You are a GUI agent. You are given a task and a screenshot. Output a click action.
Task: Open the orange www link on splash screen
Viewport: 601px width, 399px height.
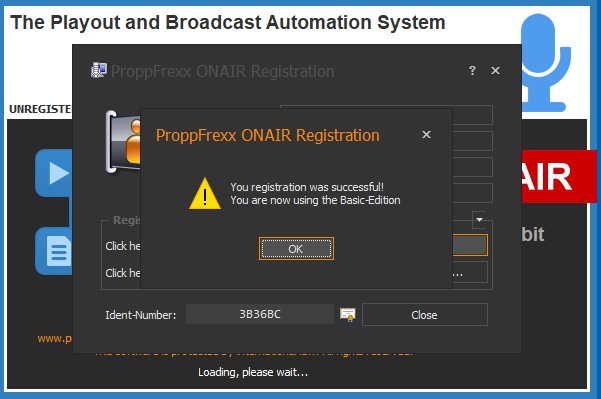[x=54, y=339]
